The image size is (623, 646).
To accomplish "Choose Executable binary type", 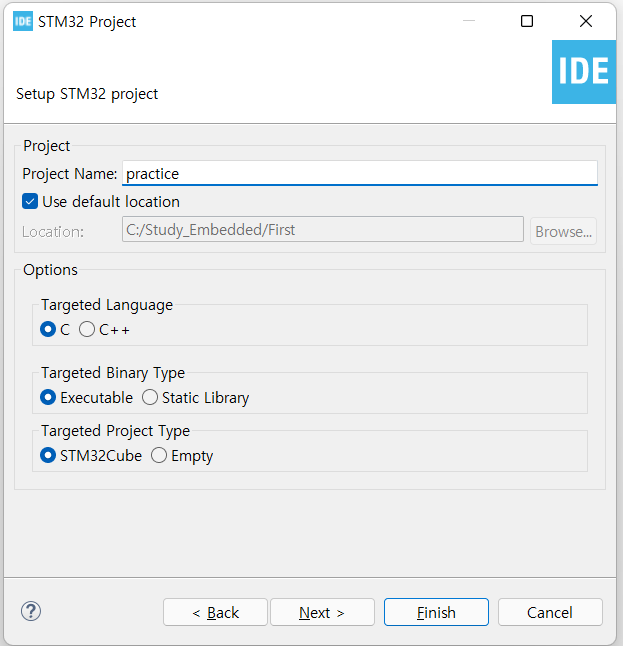I will click(48, 398).
